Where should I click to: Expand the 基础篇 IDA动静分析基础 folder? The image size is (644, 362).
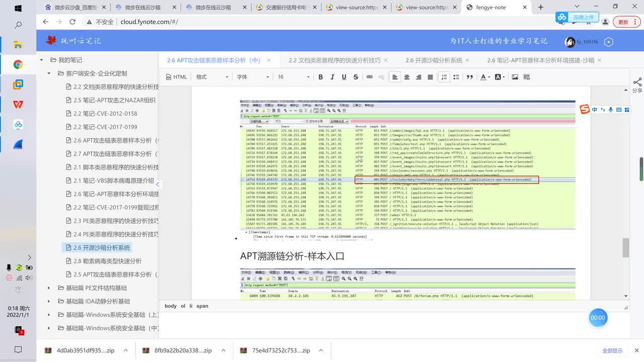click(49, 301)
